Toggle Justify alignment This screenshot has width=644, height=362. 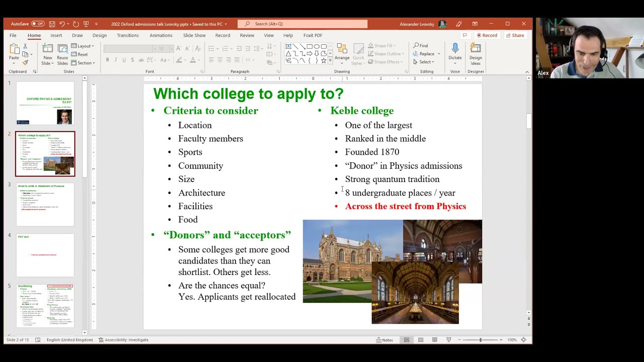point(237,60)
